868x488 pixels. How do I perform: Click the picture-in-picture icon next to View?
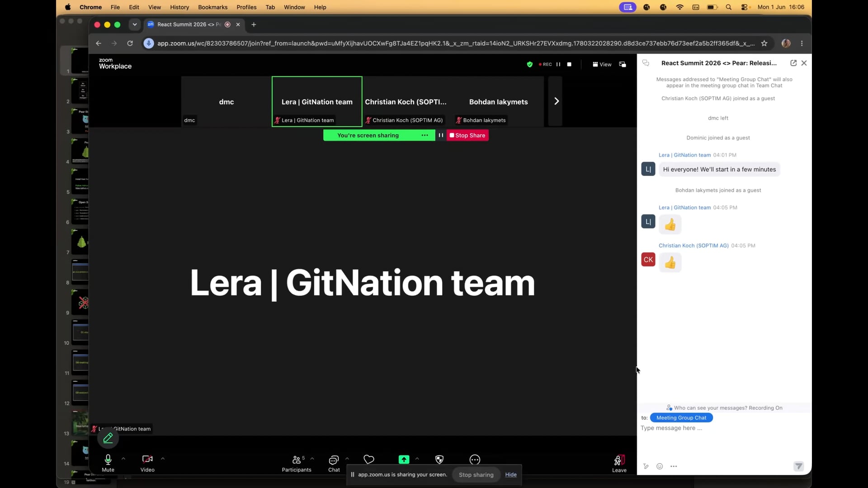[x=623, y=64]
